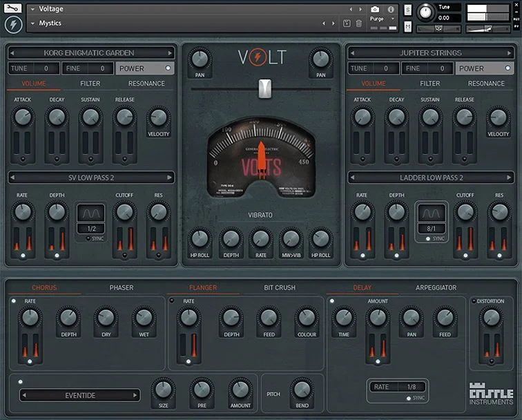Open right LFO rate 8/1 selector
The image size is (522, 420).
(x=432, y=229)
